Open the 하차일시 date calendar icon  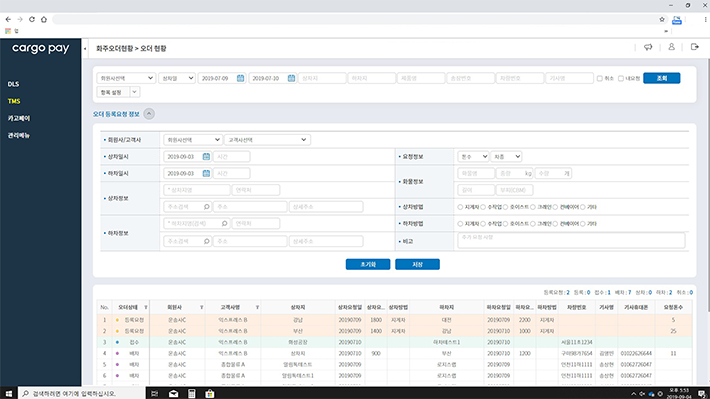206,173
